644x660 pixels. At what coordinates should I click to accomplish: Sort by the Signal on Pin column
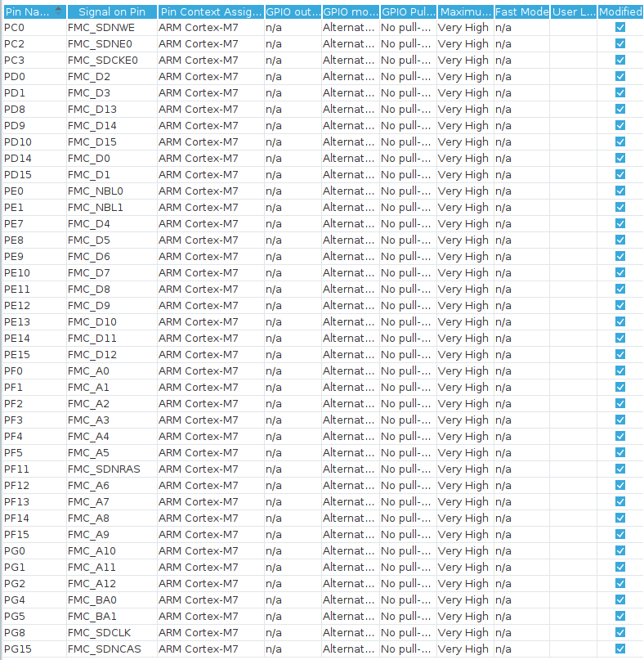[x=110, y=11]
